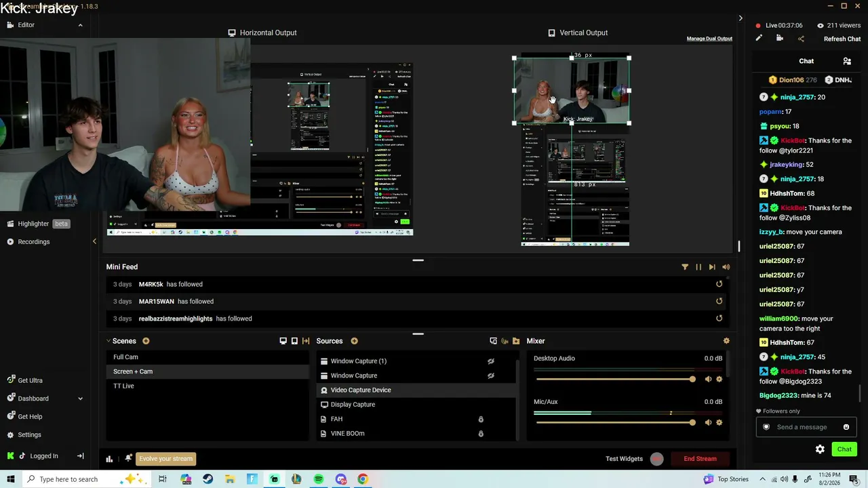Skip the current alert in Mini Feed

(712, 267)
